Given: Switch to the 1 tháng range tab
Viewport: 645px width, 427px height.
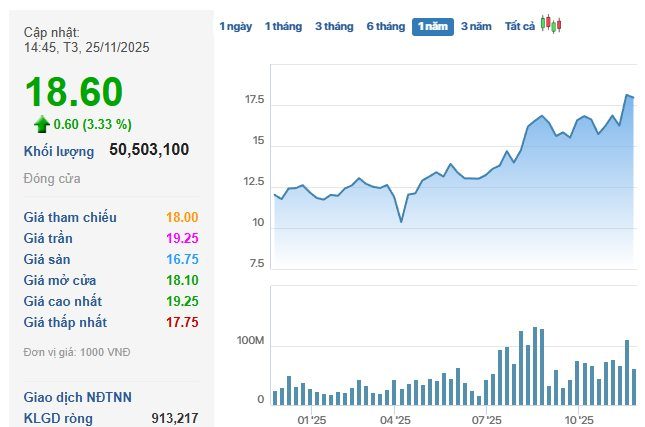Looking at the screenshot, I should coord(284,26).
